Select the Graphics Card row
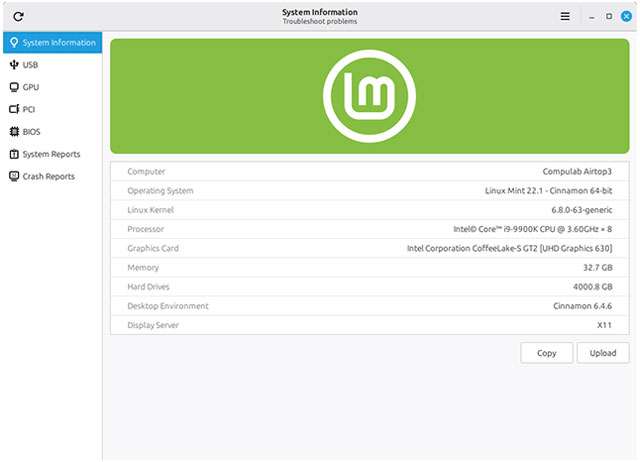Screen dimensions: 640x462 (370, 248)
